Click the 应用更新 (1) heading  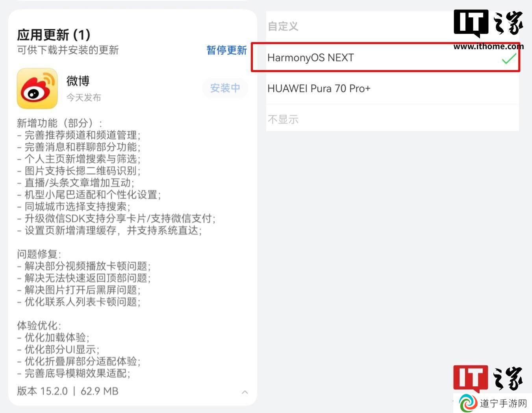(x=54, y=35)
